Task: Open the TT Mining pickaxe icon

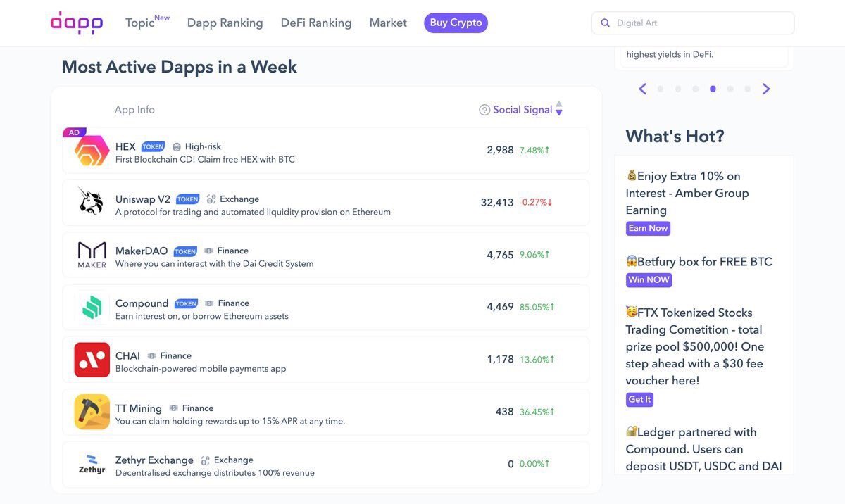Action: (x=92, y=412)
